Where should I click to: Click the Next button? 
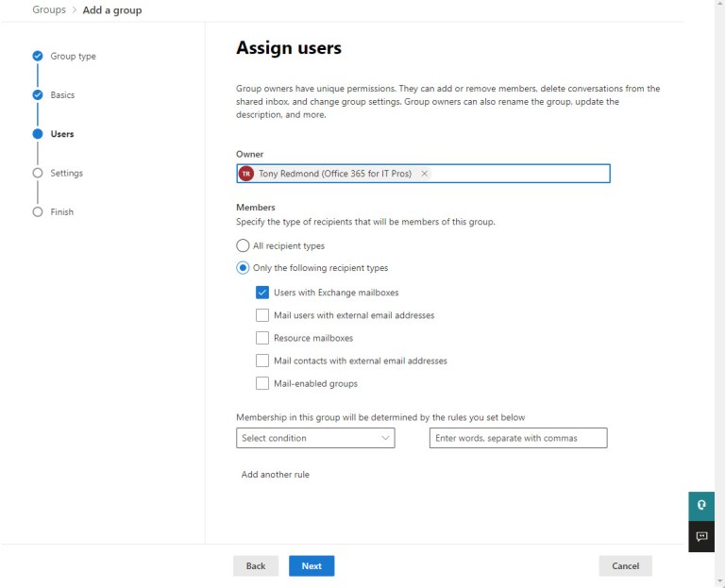pos(312,565)
